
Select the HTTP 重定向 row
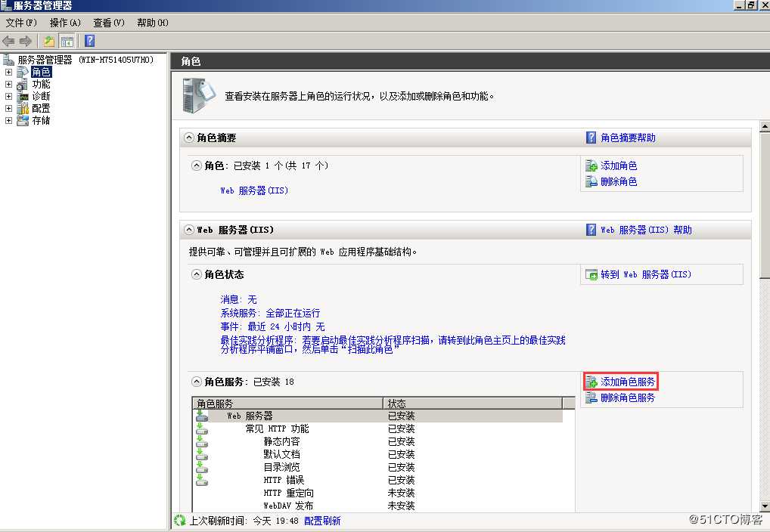click(x=378, y=493)
